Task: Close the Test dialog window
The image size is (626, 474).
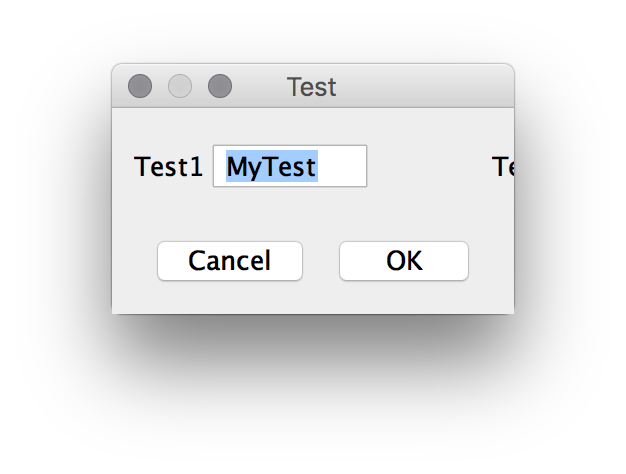Action: pos(140,87)
